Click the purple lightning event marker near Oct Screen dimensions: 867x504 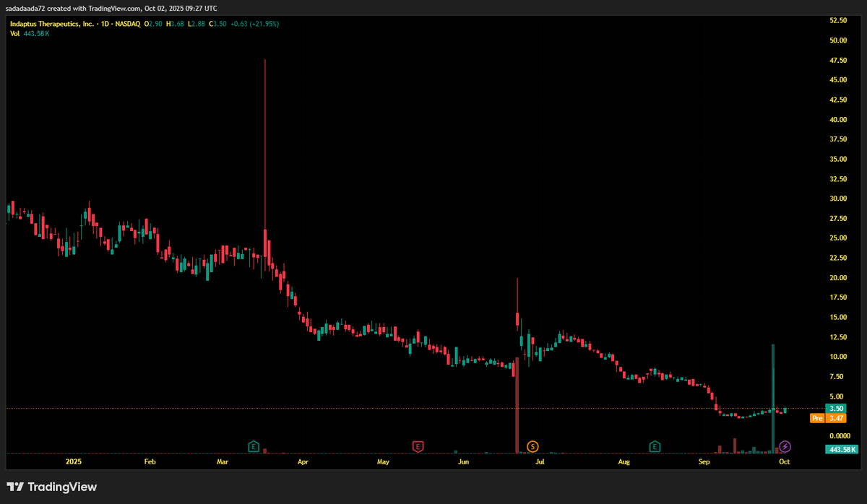785,446
